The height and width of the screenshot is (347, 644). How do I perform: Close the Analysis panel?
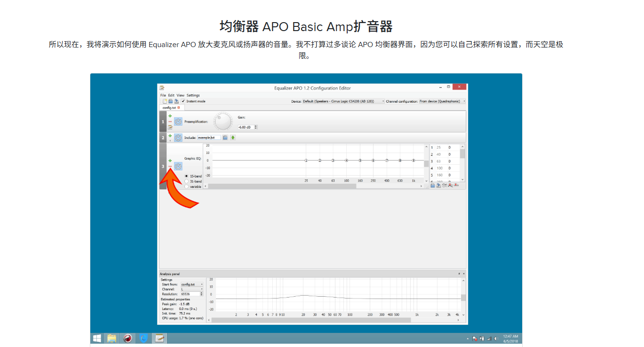pyautogui.click(x=463, y=274)
